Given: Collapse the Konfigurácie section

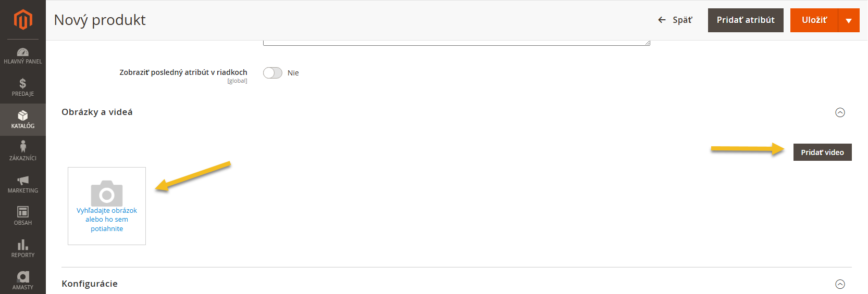Looking at the screenshot, I should point(840,284).
